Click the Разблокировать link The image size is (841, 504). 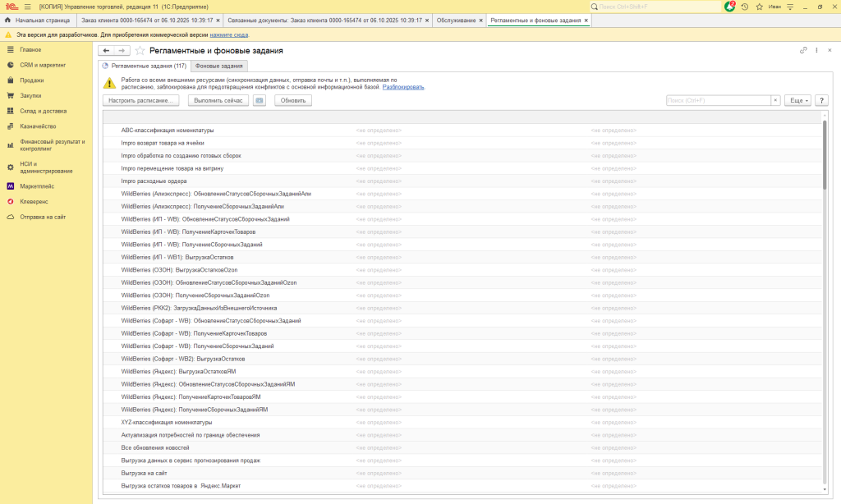point(403,86)
